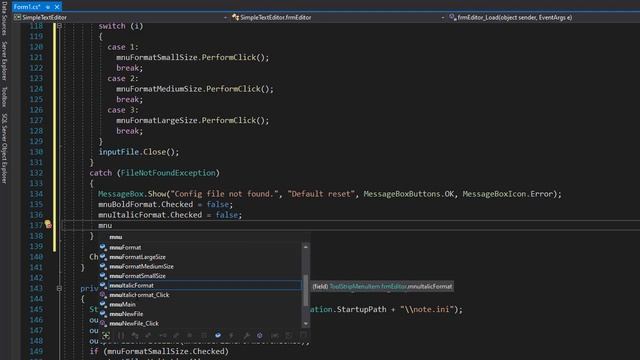Viewport: 640px width, 360px height.
Task: Collapse the code block at line 118
Action: click(59, 26)
